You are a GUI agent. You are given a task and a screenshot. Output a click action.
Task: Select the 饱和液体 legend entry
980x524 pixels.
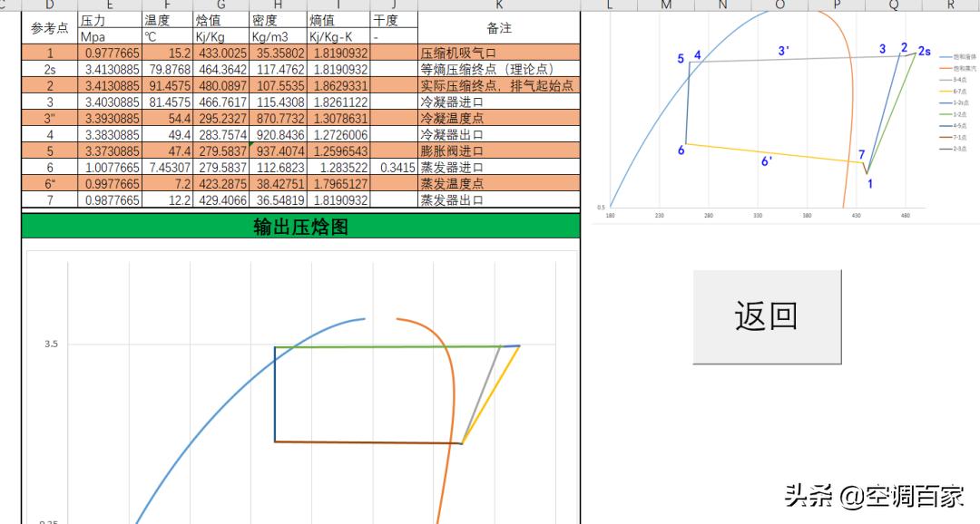click(x=953, y=58)
